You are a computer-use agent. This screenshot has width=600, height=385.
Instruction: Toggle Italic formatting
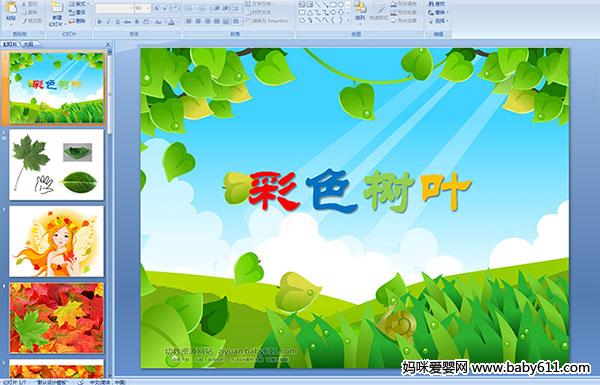click(x=108, y=22)
